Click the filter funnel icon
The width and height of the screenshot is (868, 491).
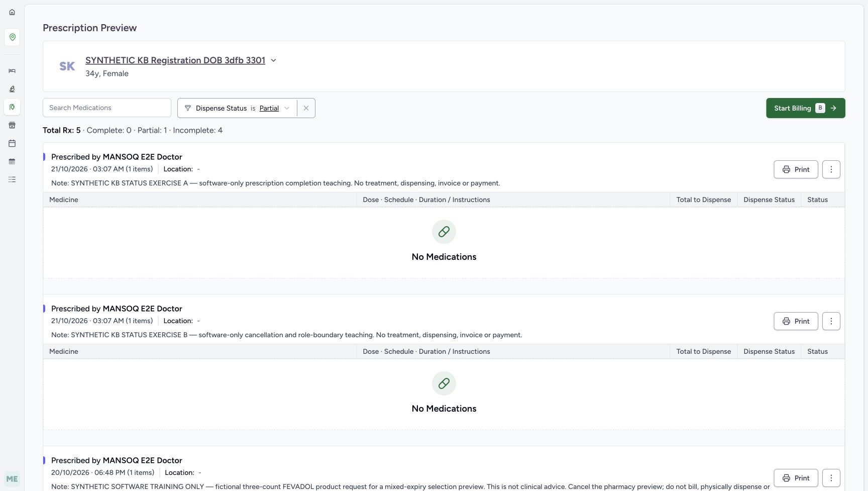click(188, 108)
